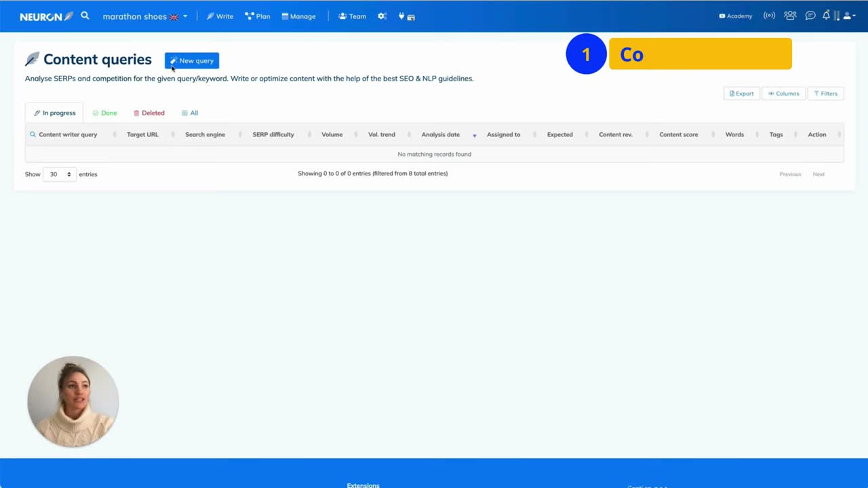The width and height of the screenshot is (868, 488).
Task: Sort by Words column
Action: pos(740,134)
